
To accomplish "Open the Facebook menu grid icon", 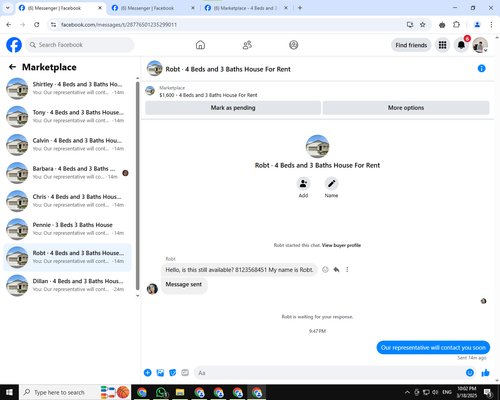I will pyautogui.click(x=442, y=45).
